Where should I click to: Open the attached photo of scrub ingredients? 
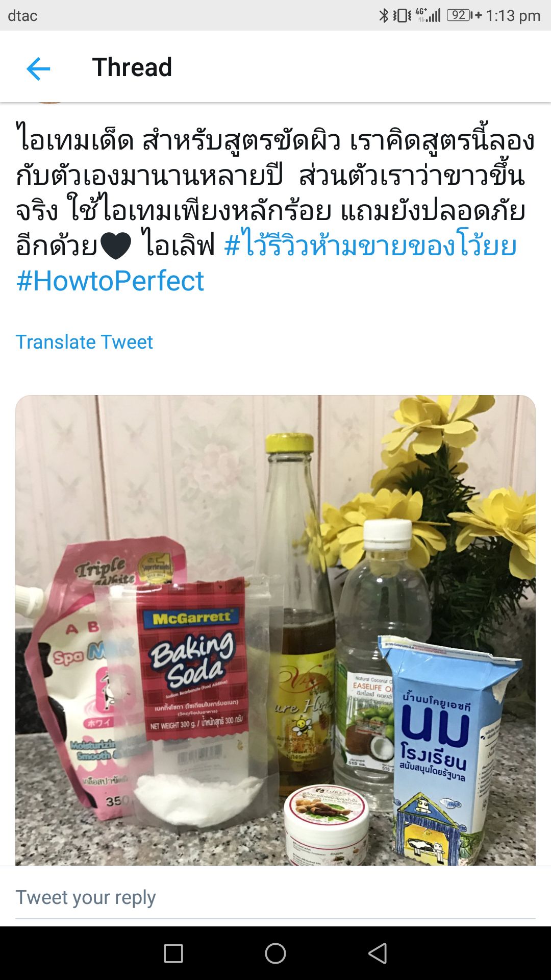(275, 630)
